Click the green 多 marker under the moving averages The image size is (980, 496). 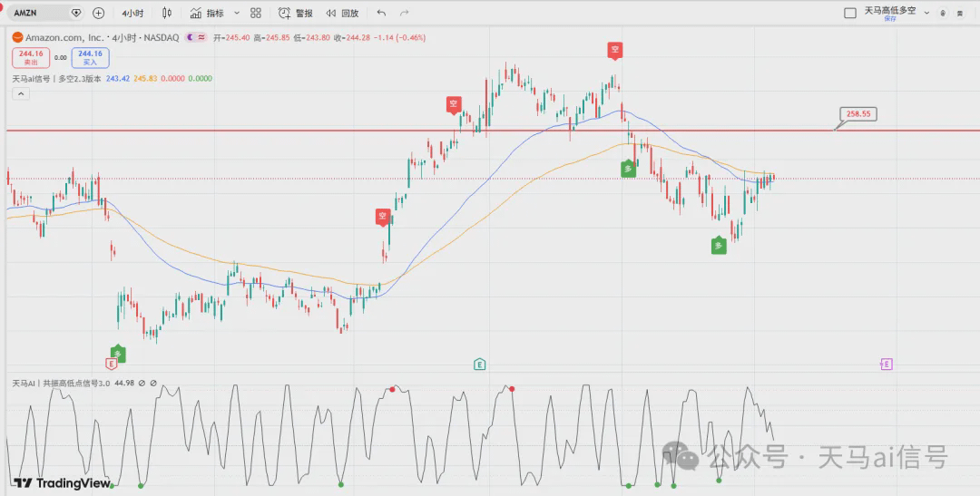pyautogui.click(x=628, y=168)
